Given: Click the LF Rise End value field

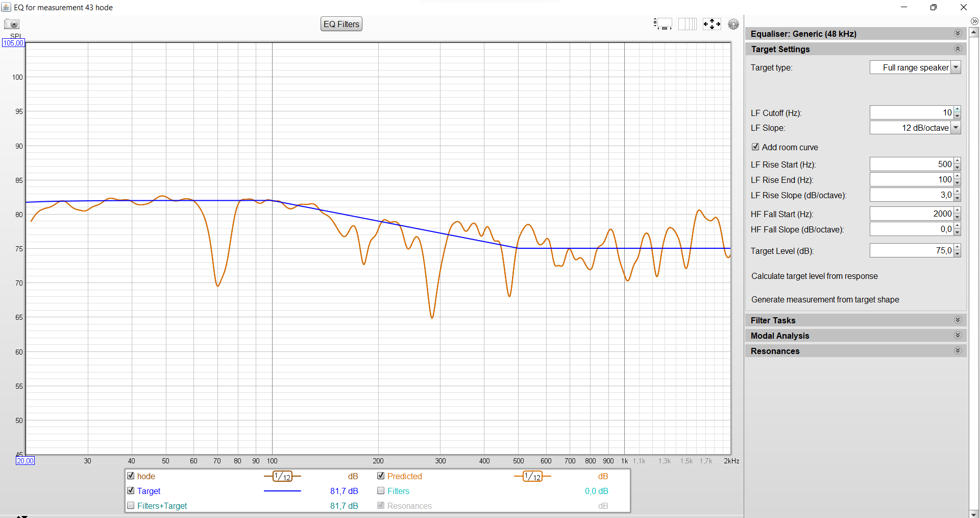Looking at the screenshot, I should click(912, 179).
